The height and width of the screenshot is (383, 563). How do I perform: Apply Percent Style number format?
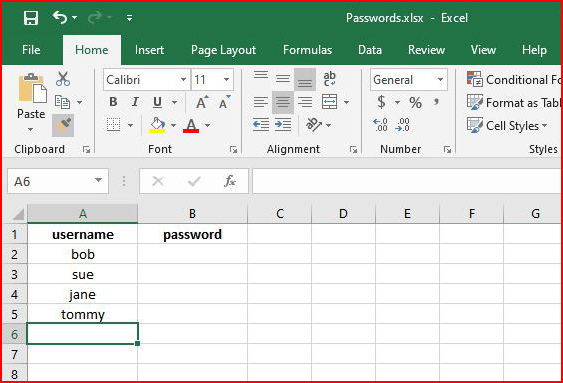coord(415,103)
